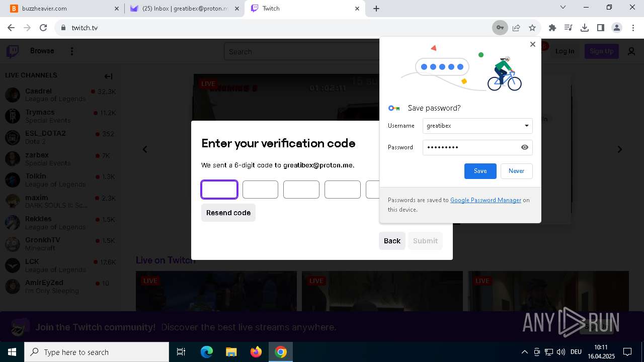Open a new browser tab
644x362 pixels.
[376, 9]
